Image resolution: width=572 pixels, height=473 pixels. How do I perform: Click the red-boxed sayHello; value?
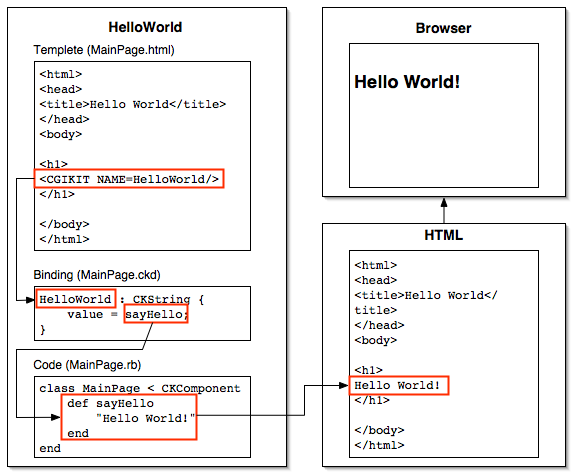156,314
